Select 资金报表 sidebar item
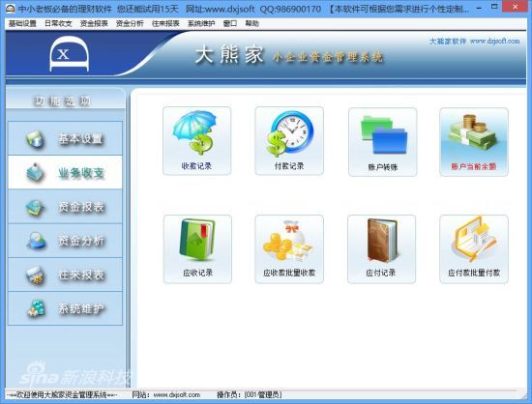Screen dimensions: 532x404 [x=65, y=207]
